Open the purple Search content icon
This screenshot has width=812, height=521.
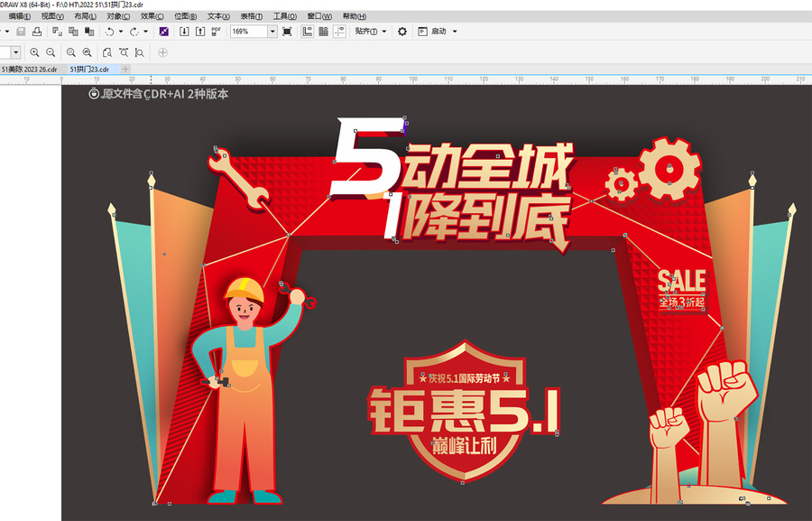164,32
